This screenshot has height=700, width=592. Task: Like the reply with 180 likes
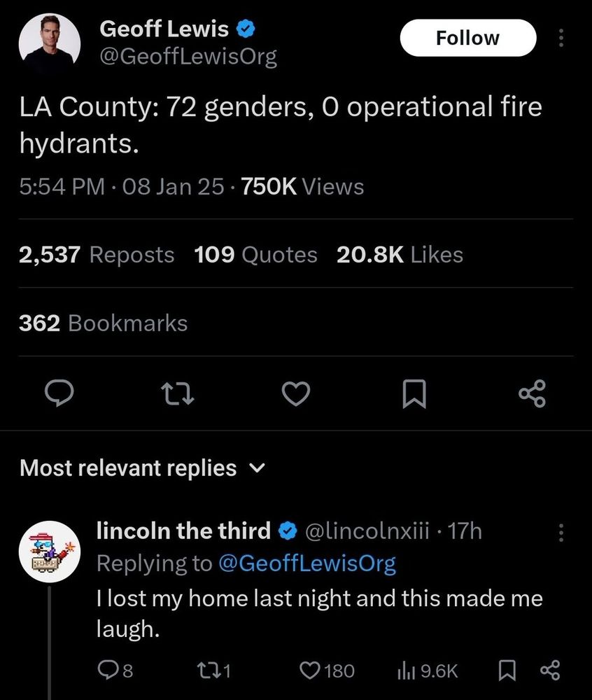click(327, 671)
